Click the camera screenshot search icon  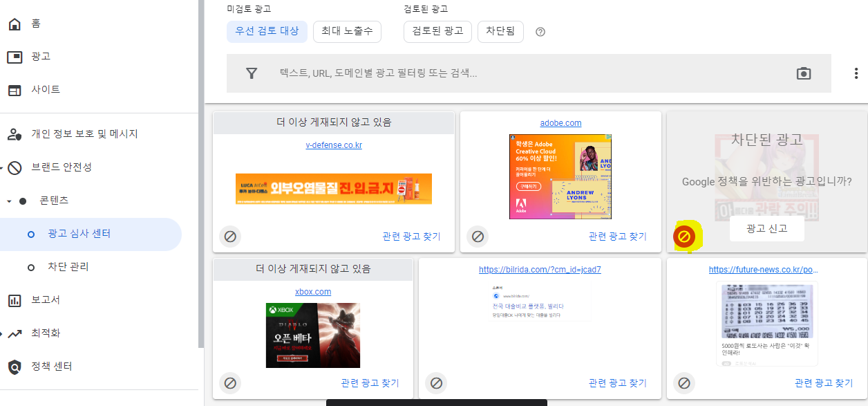(803, 73)
